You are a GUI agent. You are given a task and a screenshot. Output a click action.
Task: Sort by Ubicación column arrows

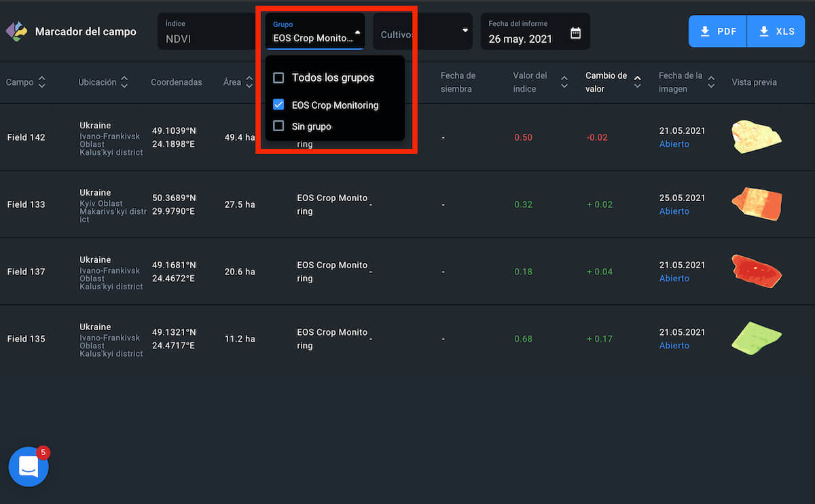point(124,82)
